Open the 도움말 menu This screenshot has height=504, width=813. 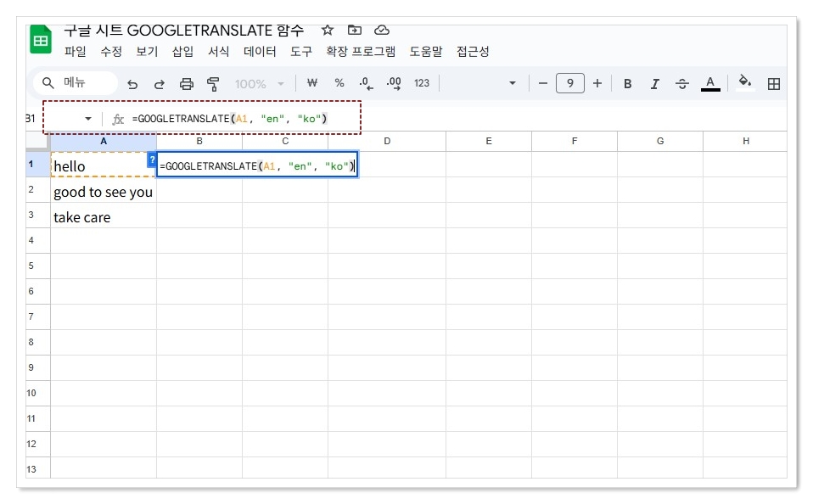[426, 51]
